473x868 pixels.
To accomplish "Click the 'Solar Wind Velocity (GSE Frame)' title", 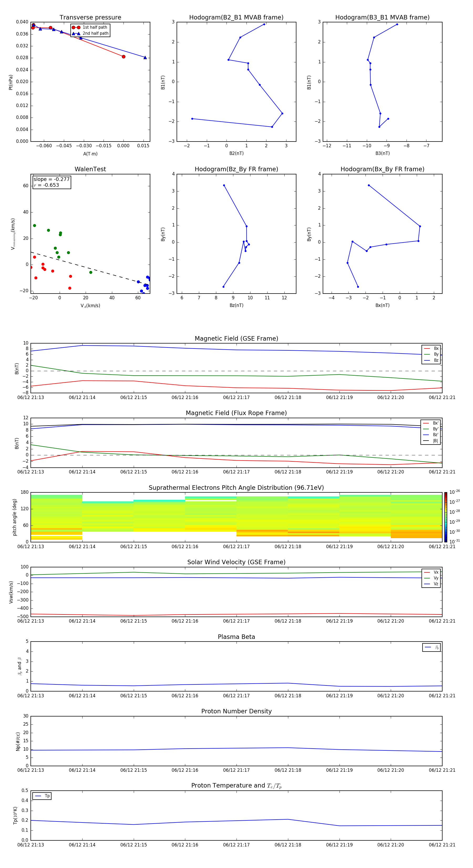I will (x=236, y=562).
